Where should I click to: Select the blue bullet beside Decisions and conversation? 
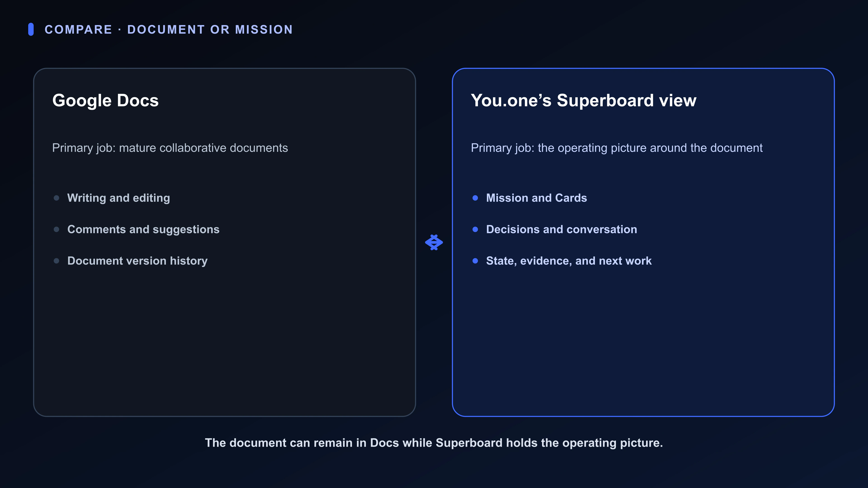click(475, 229)
